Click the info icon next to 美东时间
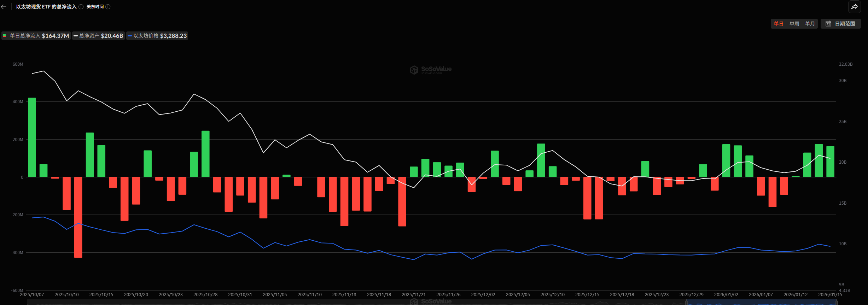The image size is (868, 305). [108, 7]
